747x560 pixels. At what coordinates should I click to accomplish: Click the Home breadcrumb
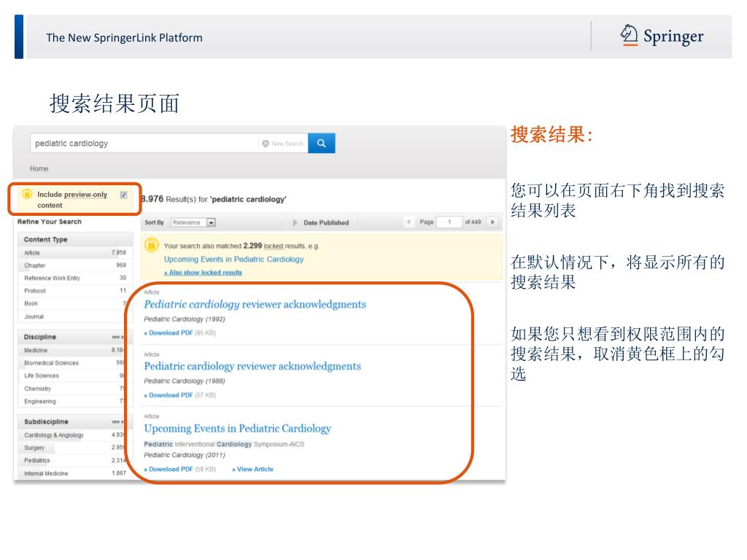point(39,168)
